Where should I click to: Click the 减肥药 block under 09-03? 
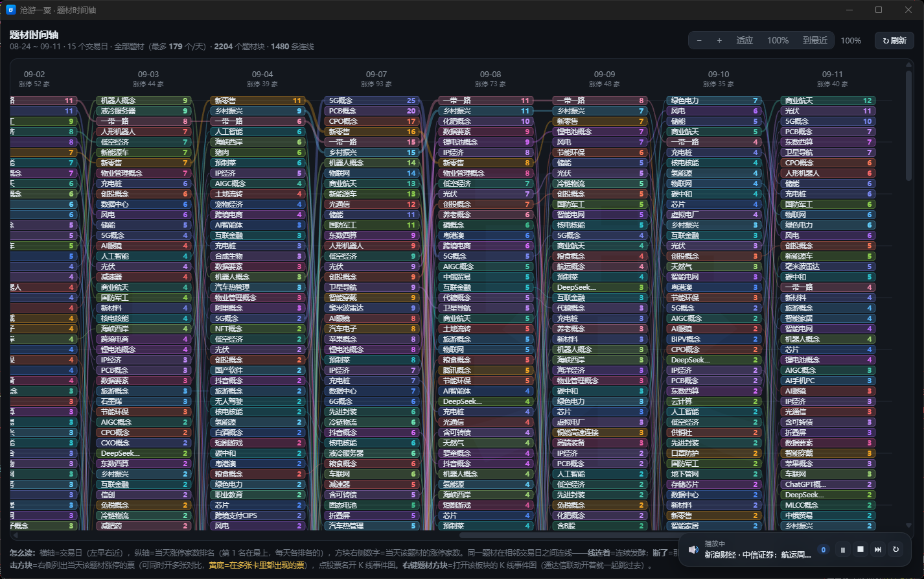[x=144, y=526]
